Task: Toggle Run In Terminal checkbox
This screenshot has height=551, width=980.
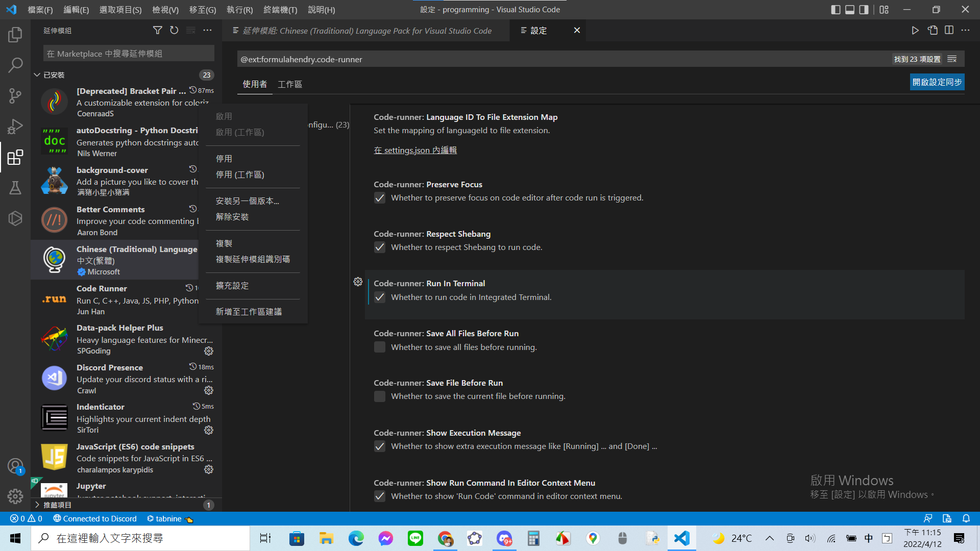Action: 380,297
